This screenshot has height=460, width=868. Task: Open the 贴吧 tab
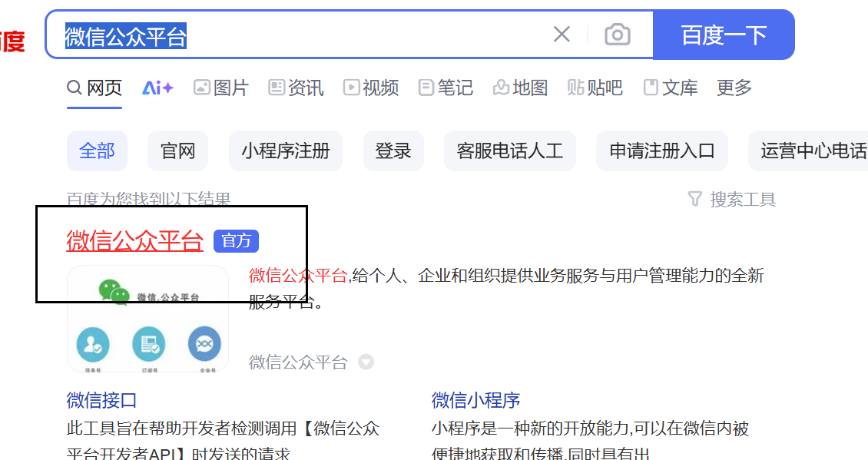595,88
